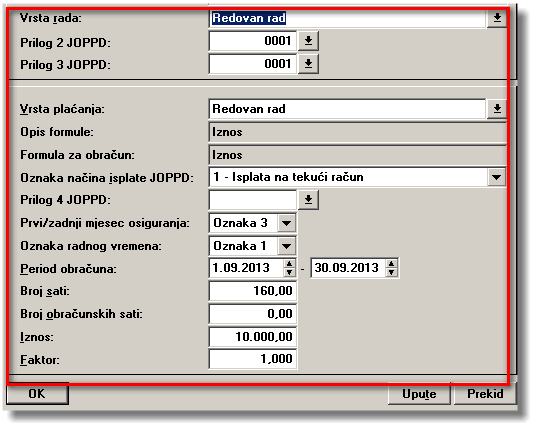
Task: Increase the period end date 30.09.2013
Action: 391,264
